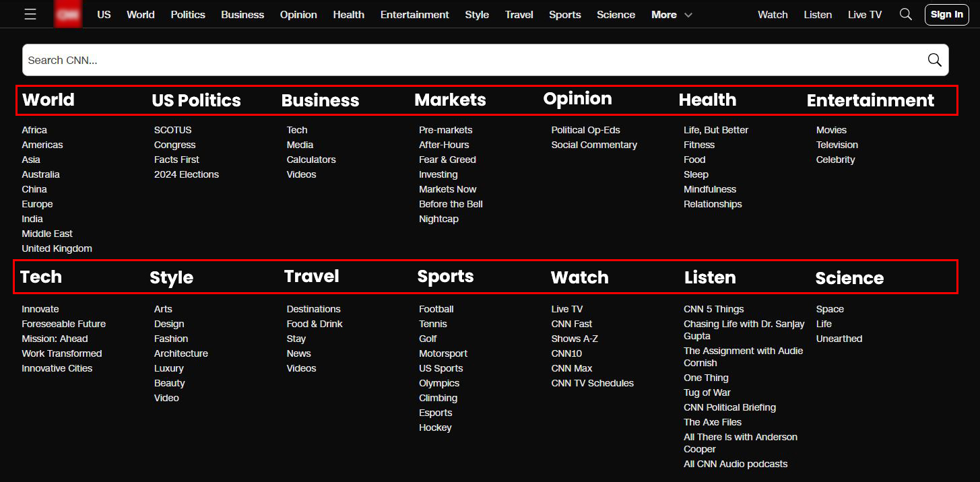Open Celebrity under Entertainment

[835, 160]
